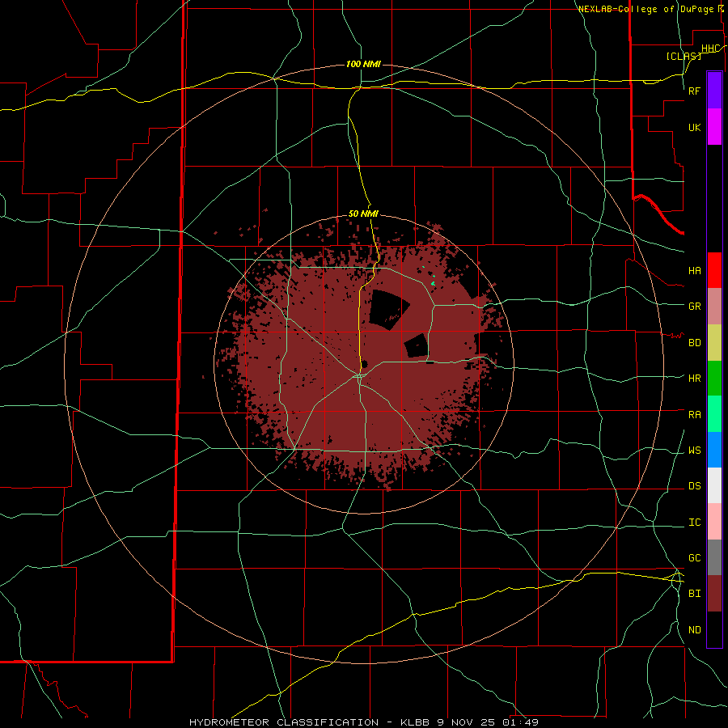728x728 pixels.
Task: Click the [CLAS] unit label
Action: [x=684, y=56]
